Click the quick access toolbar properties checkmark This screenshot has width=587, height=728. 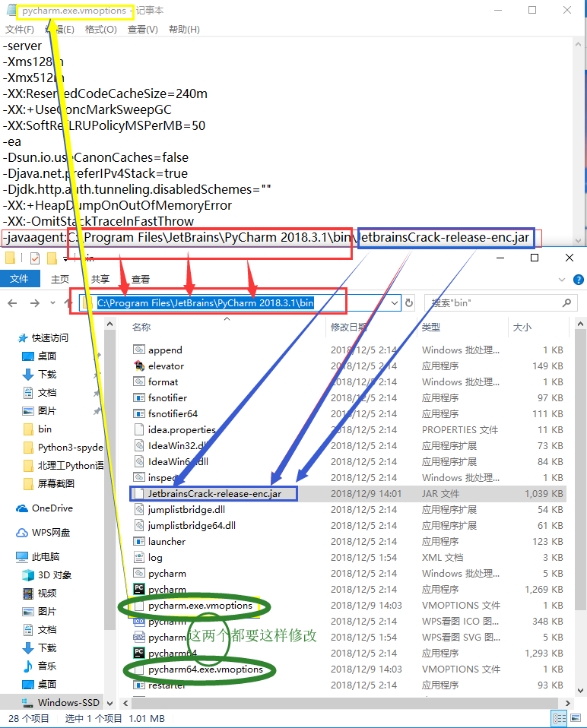35,258
